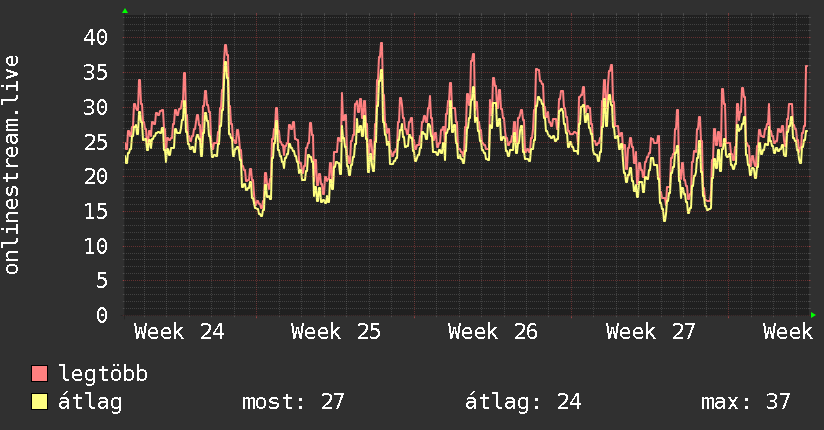Click the partial Week label at right edge
The width and height of the screenshot is (824, 430).
coord(788,332)
